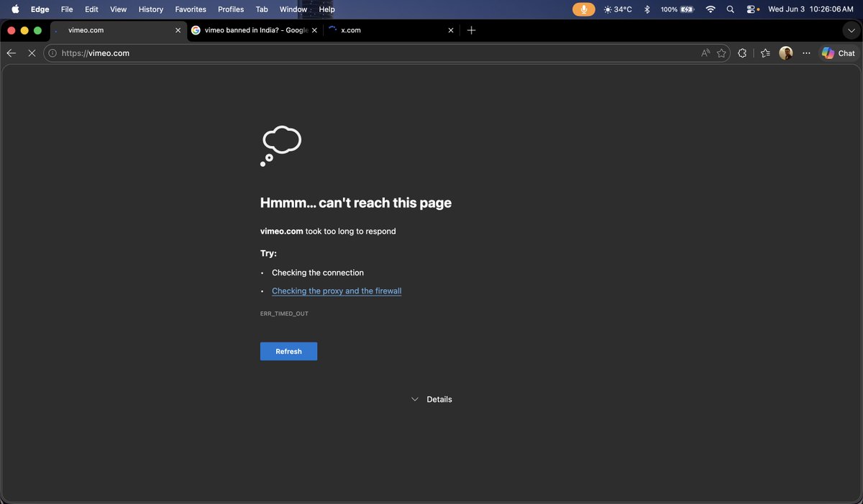Open the File menu
This screenshot has height=504, width=863.
[x=67, y=9]
